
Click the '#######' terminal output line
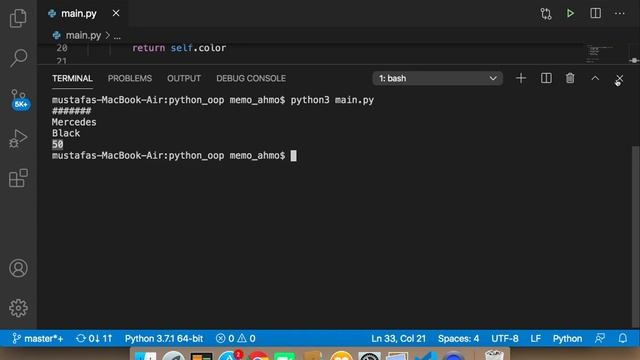click(71, 111)
